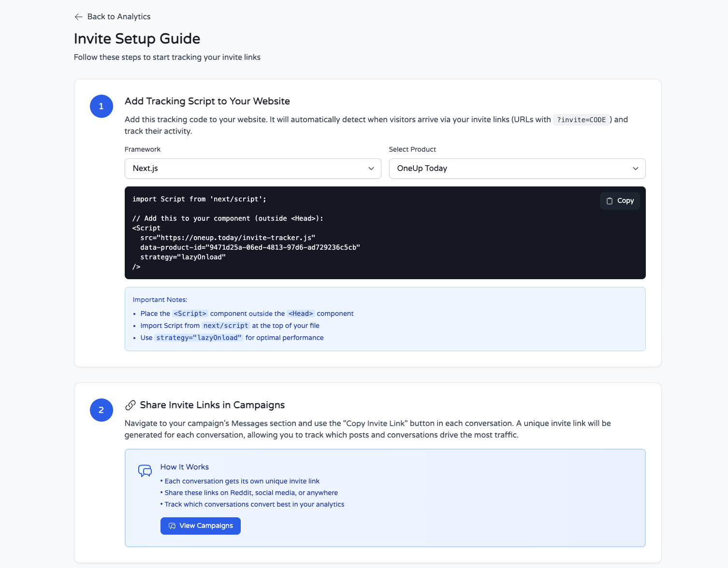Open the Select Product dropdown showing OneUp Today

517,169
